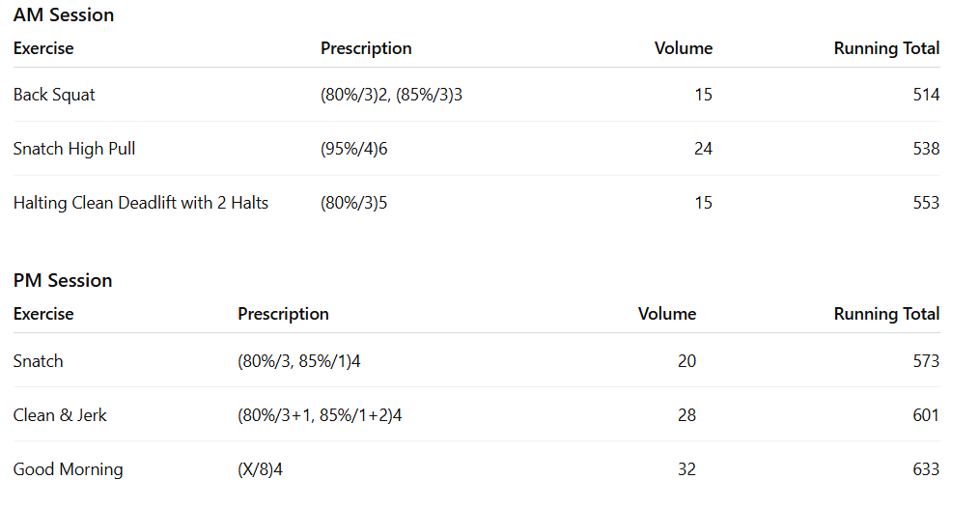Select the (80%/3)5 prescription text
Image resolution: width=980 pixels, height=508 pixels.
354,203
